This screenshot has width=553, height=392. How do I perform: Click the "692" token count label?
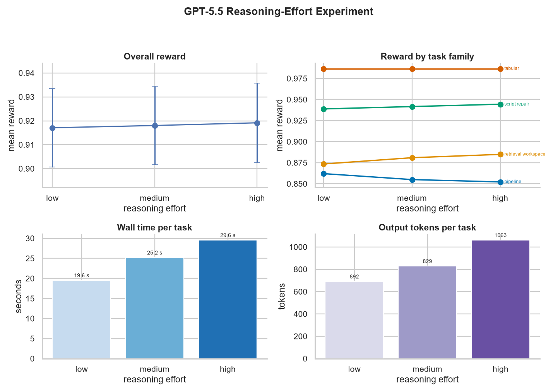click(354, 276)
